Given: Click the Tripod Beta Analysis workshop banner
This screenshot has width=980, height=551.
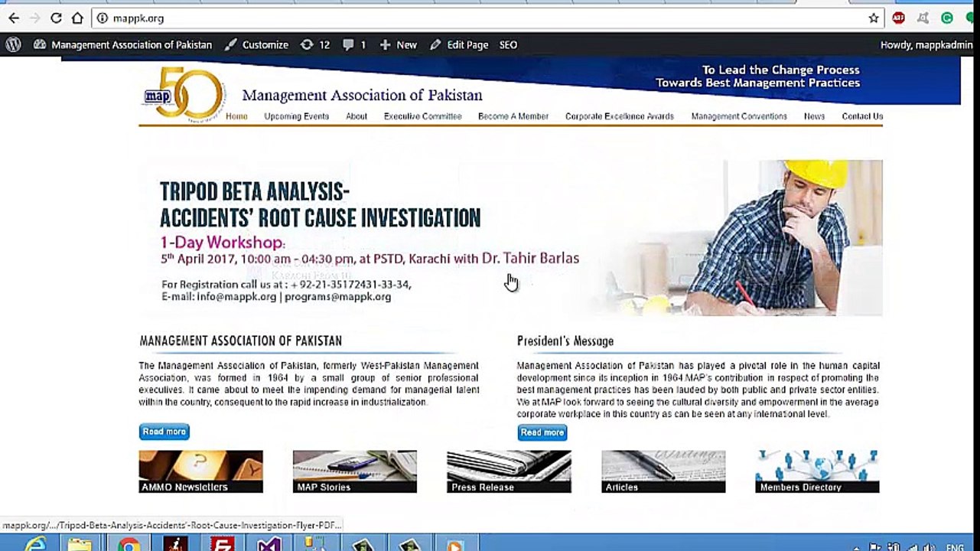Looking at the screenshot, I should [x=510, y=238].
